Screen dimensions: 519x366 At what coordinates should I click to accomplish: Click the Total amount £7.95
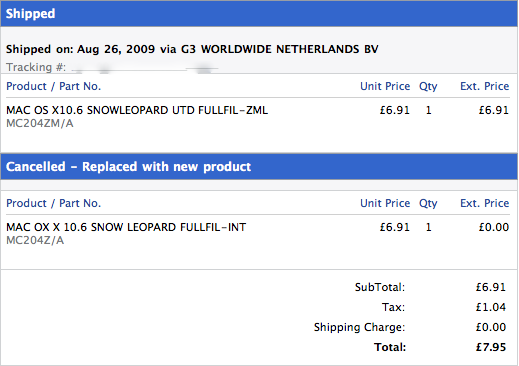(x=491, y=347)
